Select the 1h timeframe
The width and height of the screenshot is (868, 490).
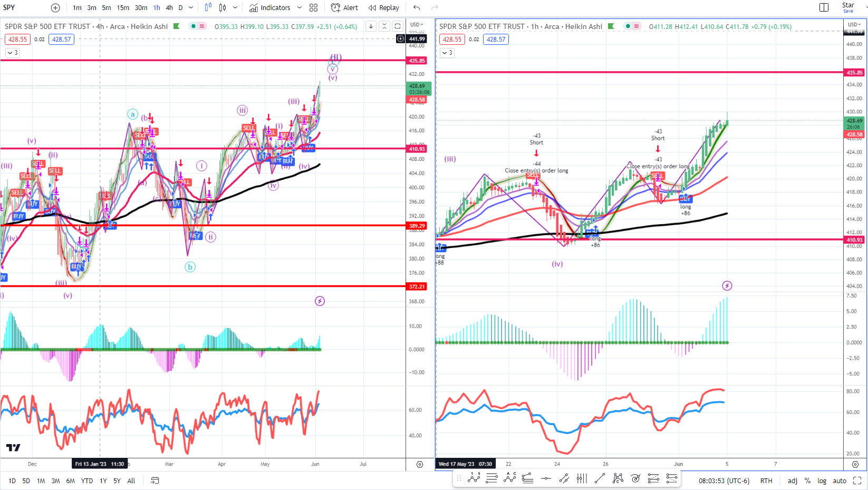pos(157,8)
